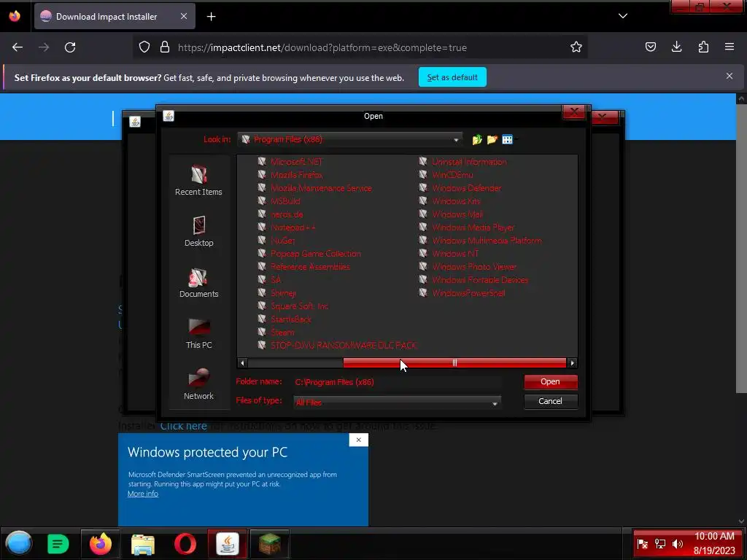Image resolution: width=747 pixels, height=560 pixels.
Task: Select StartIsBack folder
Action: 290,319
